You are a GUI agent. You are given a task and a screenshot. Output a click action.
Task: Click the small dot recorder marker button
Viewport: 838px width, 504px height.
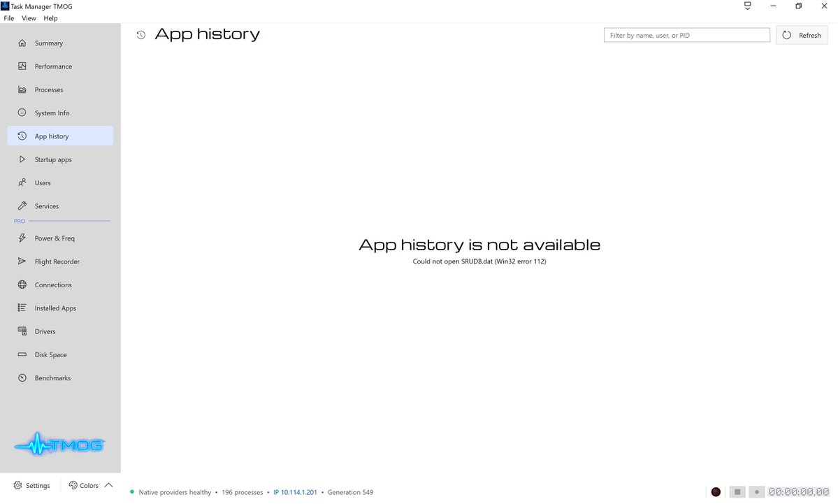[757, 491]
